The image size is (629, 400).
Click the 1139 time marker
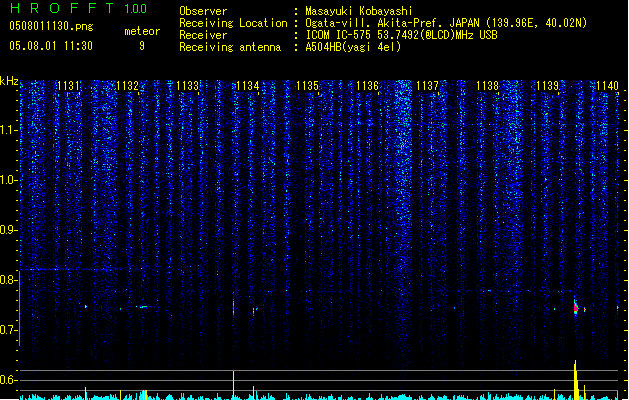click(548, 86)
